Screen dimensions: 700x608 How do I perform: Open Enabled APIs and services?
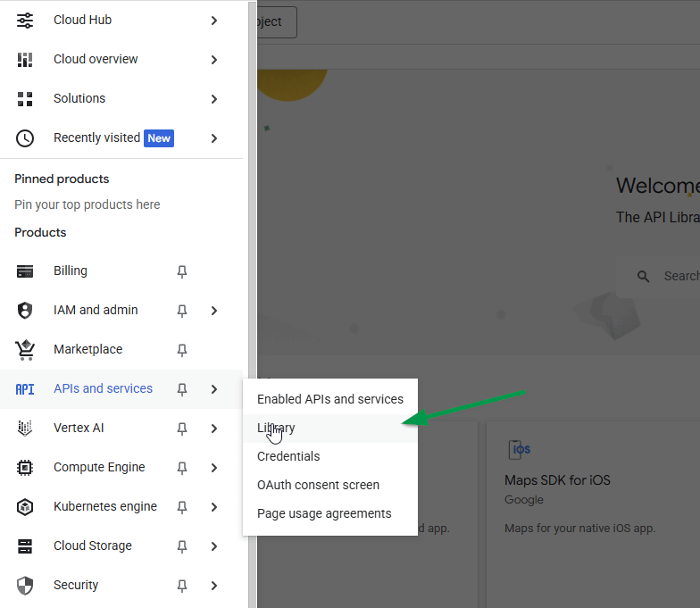coord(330,399)
